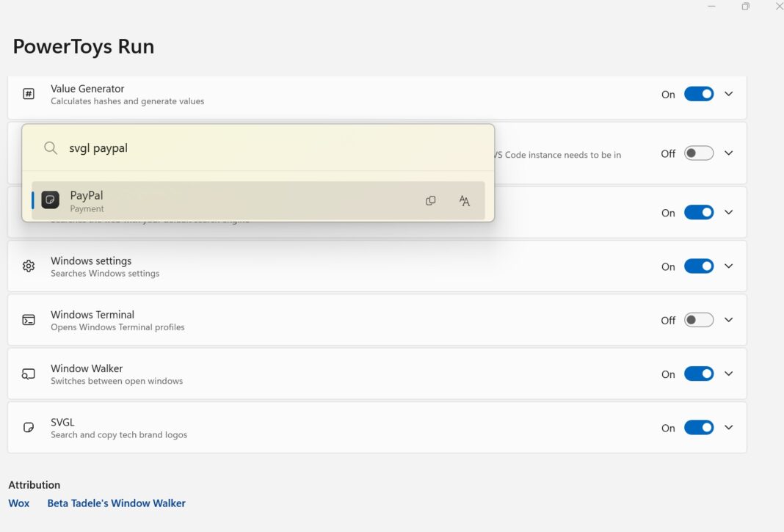Click the wordmark icon on PayPal result
This screenshot has width=784, height=532.
[464, 200]
